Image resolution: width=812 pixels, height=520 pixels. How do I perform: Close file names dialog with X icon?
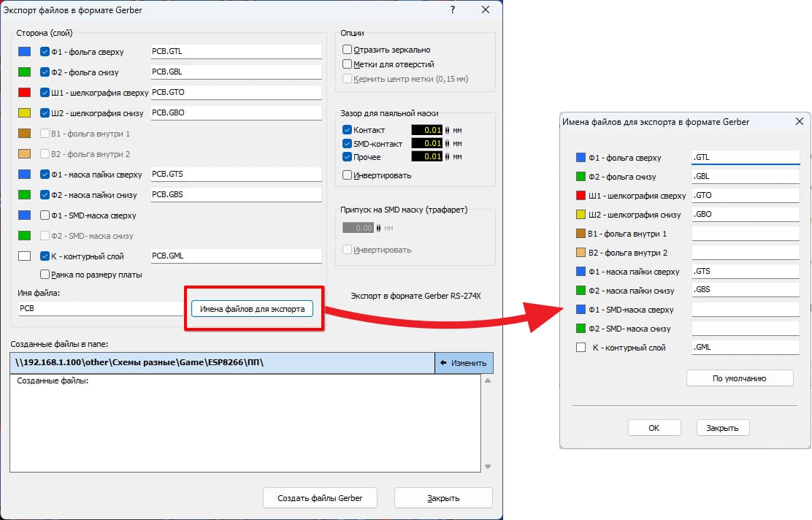pos(800,122)
